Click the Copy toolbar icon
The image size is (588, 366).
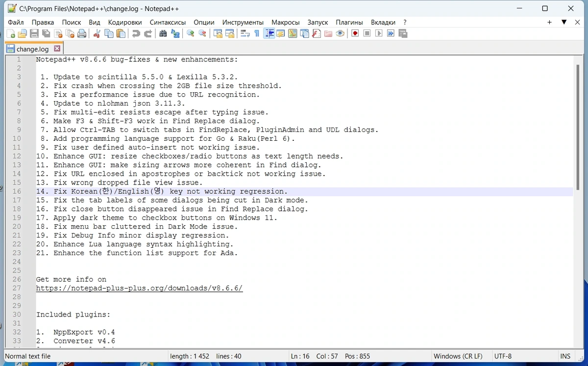pos(109,33)
